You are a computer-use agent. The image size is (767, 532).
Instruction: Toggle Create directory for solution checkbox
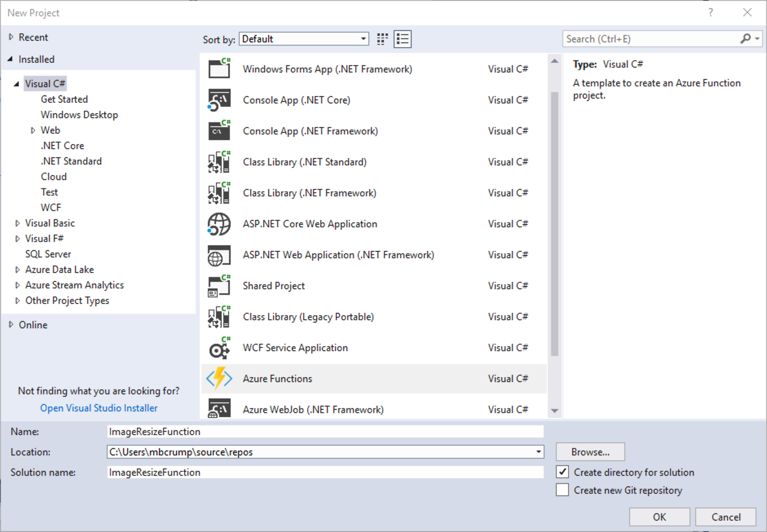pos(562,472)
